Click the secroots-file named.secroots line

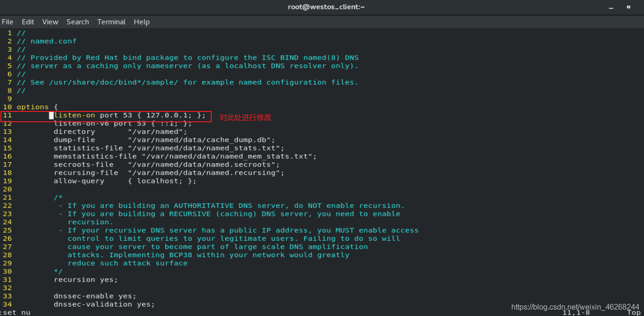point(167,165)
